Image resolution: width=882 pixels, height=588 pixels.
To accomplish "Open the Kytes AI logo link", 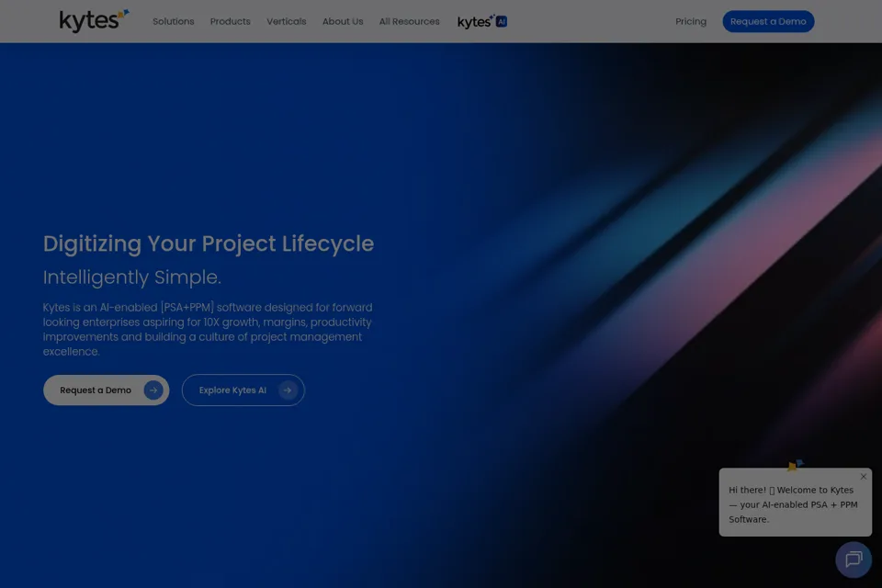I will coord(482,21).
